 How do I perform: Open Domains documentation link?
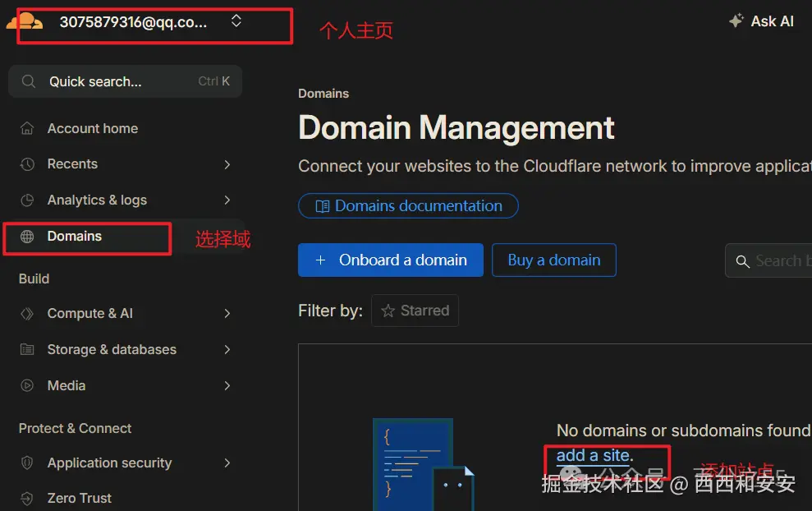coord(408,205)
